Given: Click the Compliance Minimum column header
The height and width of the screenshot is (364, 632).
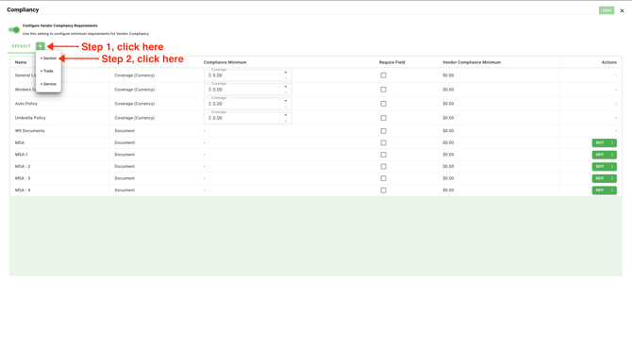Looking at the screenshot, I should pos(225,62).
